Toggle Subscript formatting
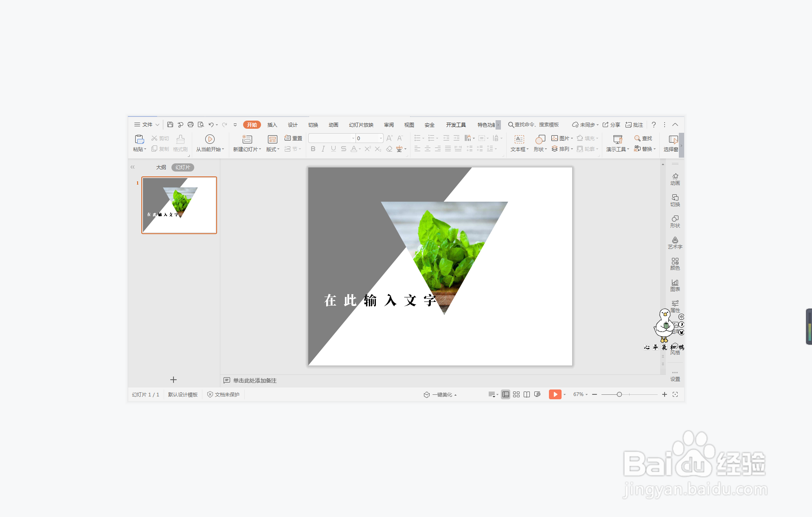The width and height of the screenshot is (812, 517). pyautogui.click(x=378, y=149)
